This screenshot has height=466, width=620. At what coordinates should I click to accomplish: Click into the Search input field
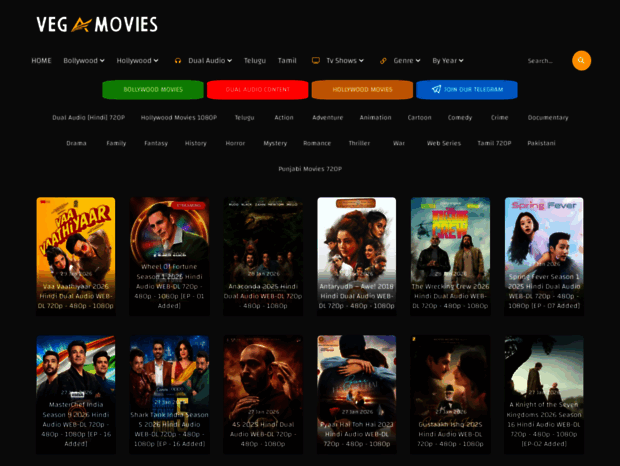[546, 61]
